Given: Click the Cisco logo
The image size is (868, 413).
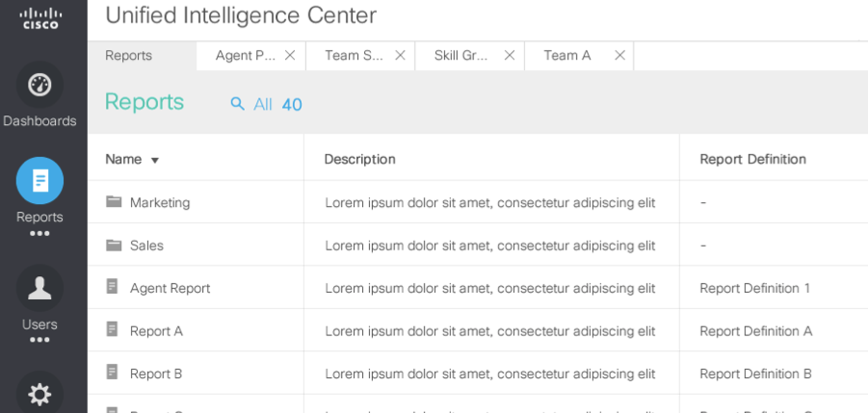Looking at the screenshot, I should [40, 19].
